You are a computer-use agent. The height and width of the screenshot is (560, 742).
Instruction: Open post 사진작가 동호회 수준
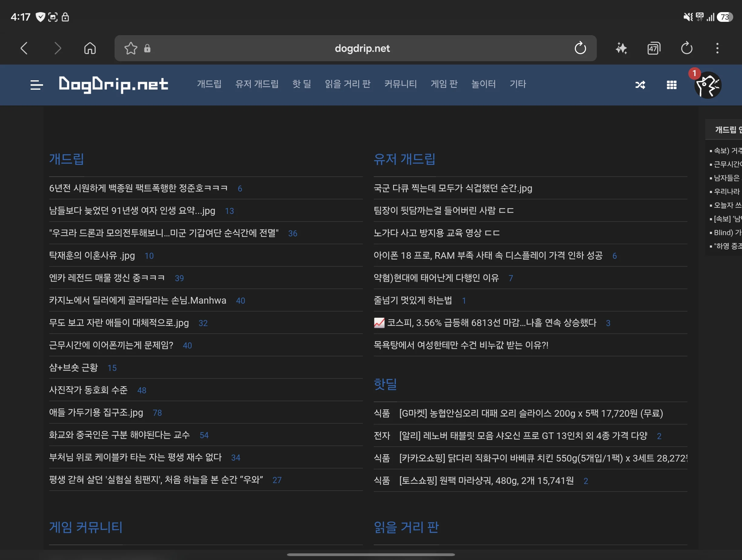tap(88, 390)
